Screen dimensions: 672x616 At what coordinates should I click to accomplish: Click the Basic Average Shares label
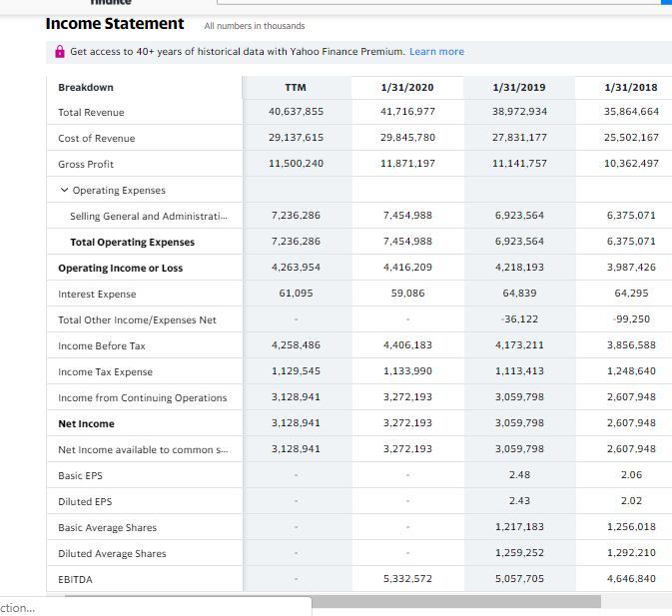tap(108, 528)
